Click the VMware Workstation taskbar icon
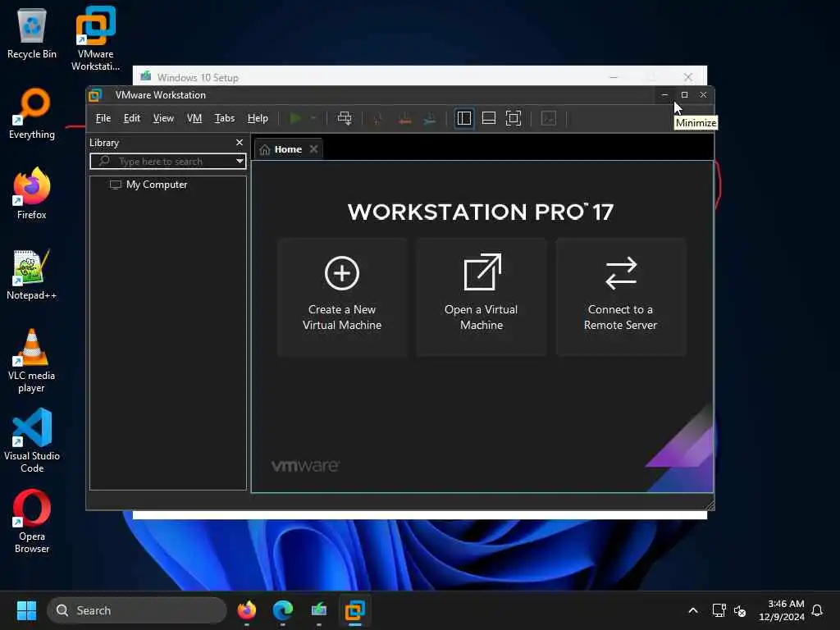The width and height of the screenshot is (840, 630). pyautogui.click(x=354, y=610)
